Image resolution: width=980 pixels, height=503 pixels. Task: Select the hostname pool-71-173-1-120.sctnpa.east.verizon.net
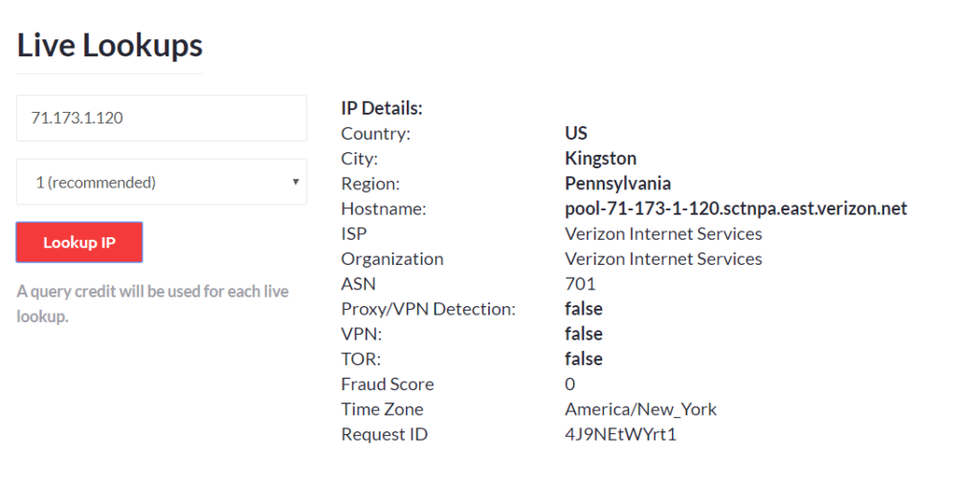(x=736, y=208)
